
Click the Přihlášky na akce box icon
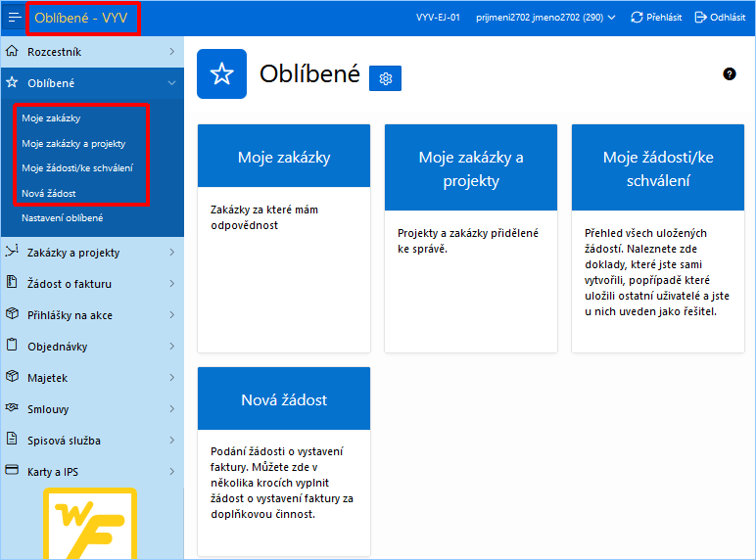click(x=12, y=313)
